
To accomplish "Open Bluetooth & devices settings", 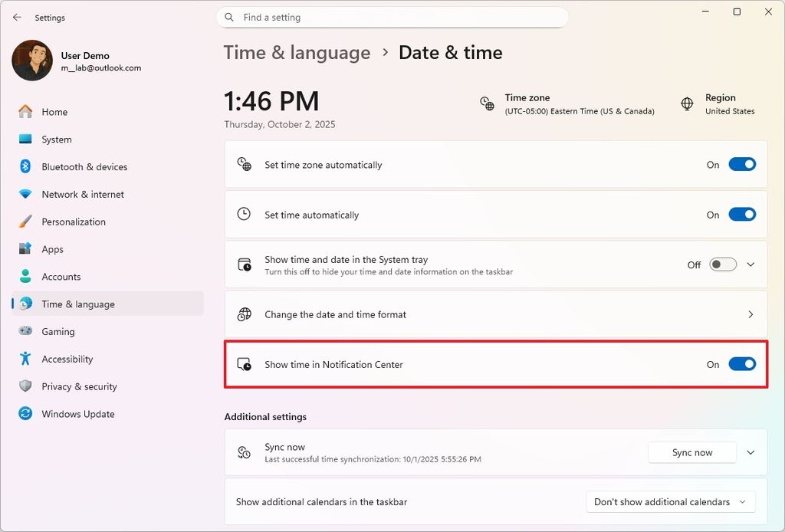I will click(83, 166).
